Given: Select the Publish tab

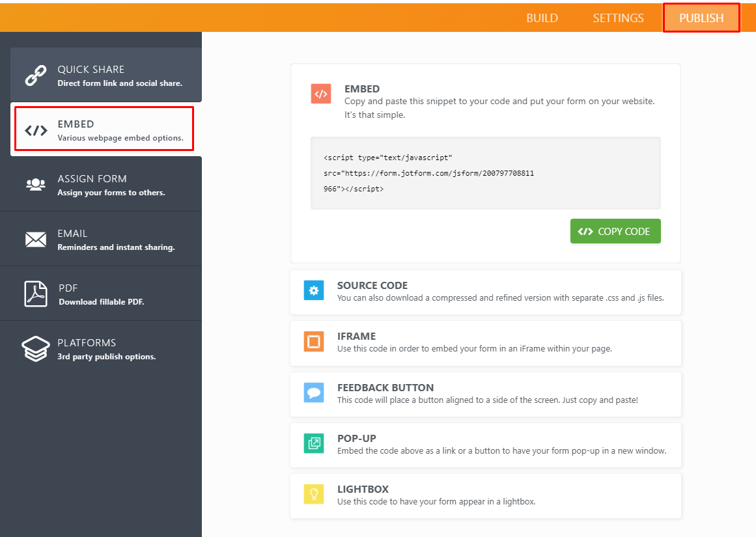Looking at the screenshot, I should pyautogui.click(x=701, y=18).
